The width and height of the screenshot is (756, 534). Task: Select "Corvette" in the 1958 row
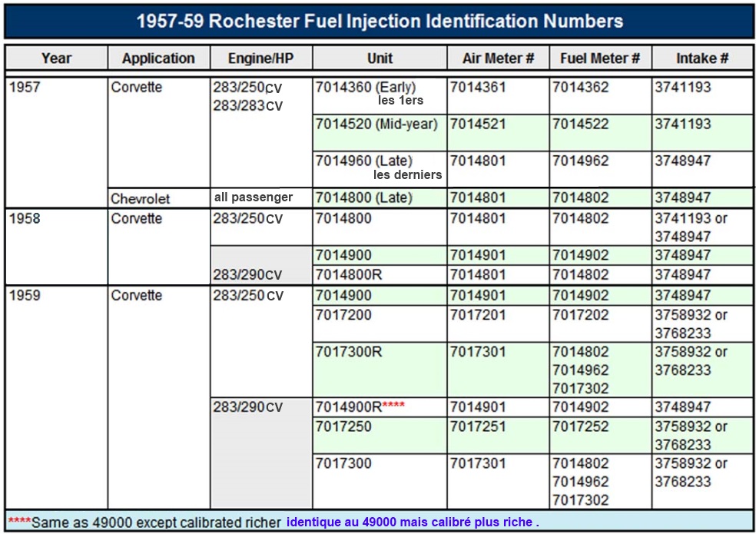137,218
